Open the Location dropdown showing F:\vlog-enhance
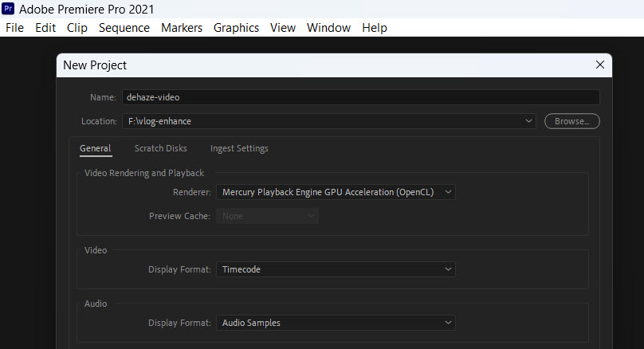This screenshot has width=644, height=349. tap(329, 121)
